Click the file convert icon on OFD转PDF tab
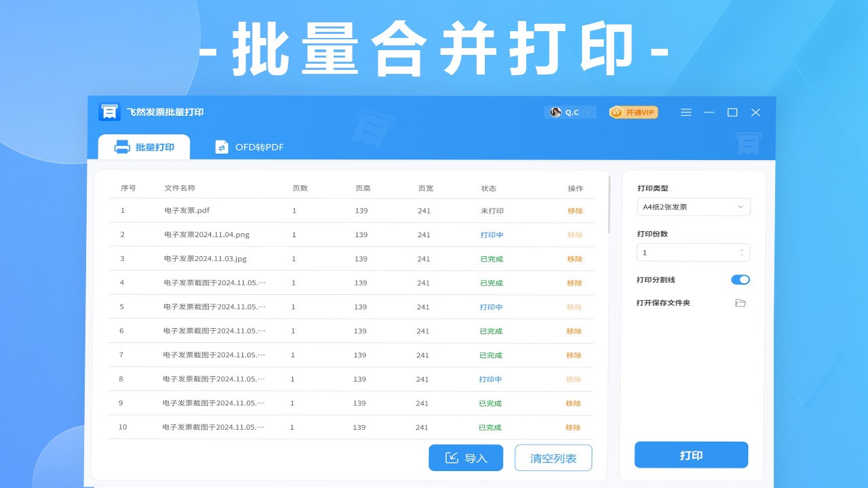 click(222, 147)
